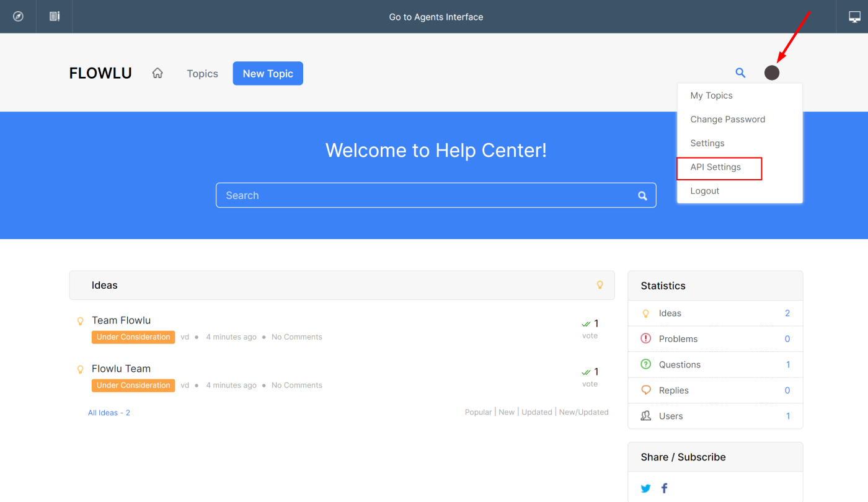Click No Comments under Flowlu Team
The width and height of the screenshot is (868, 502).
pyautogui.click(x=297, y=385)
